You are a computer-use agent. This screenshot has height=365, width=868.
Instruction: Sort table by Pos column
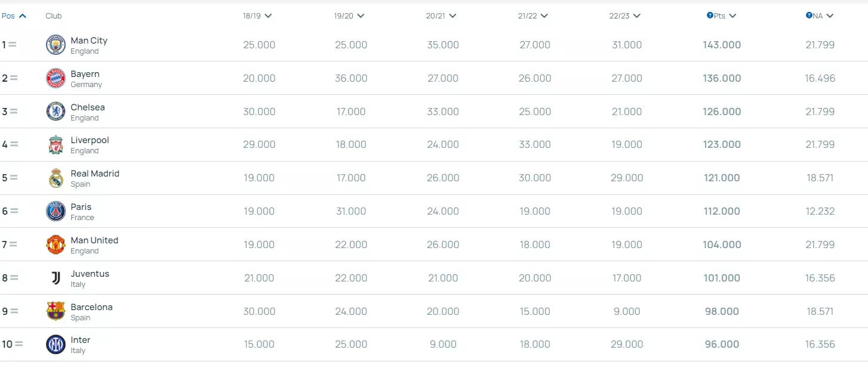(14, 16)
